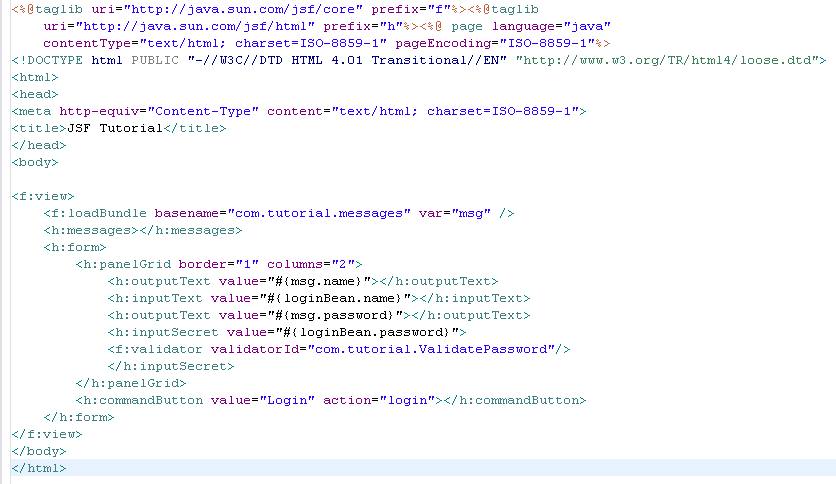Click the f:validator tag name

(x=159, y=350)
